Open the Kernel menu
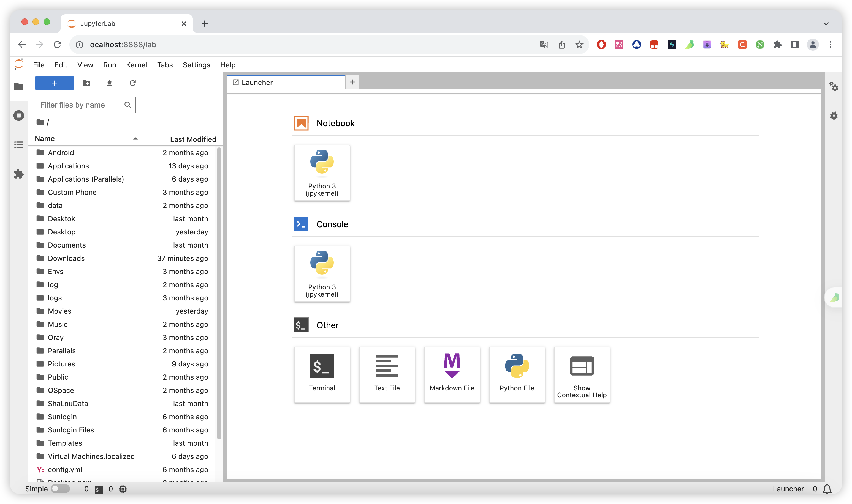This screenshot has width=852, height=504. pos(136,65)
